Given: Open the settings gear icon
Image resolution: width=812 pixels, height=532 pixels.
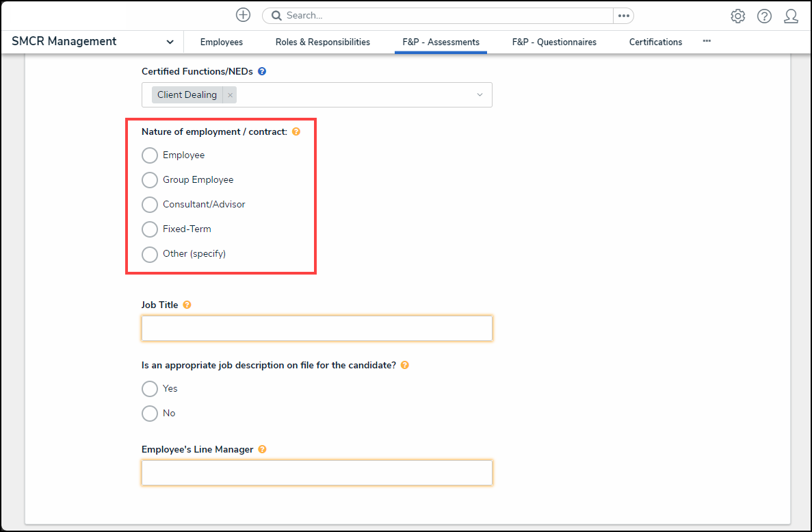Looking at the screenshot, I should coord(737,16).
